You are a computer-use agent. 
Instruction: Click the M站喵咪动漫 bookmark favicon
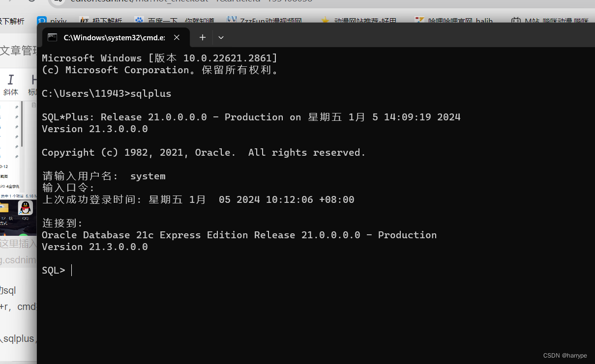(x=516, y=21)
